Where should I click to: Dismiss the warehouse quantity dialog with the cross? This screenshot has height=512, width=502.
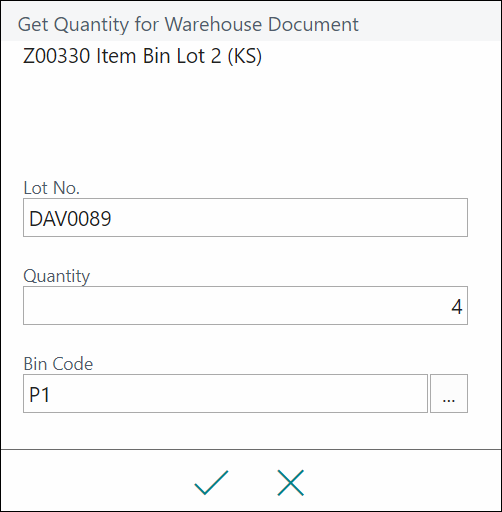[x=291, y=482]
